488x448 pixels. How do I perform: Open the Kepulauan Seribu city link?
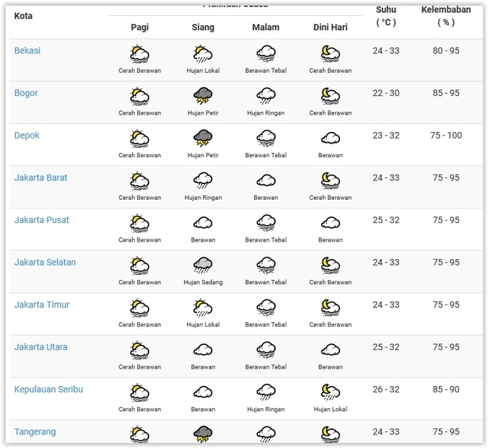(x=48, y=390)
